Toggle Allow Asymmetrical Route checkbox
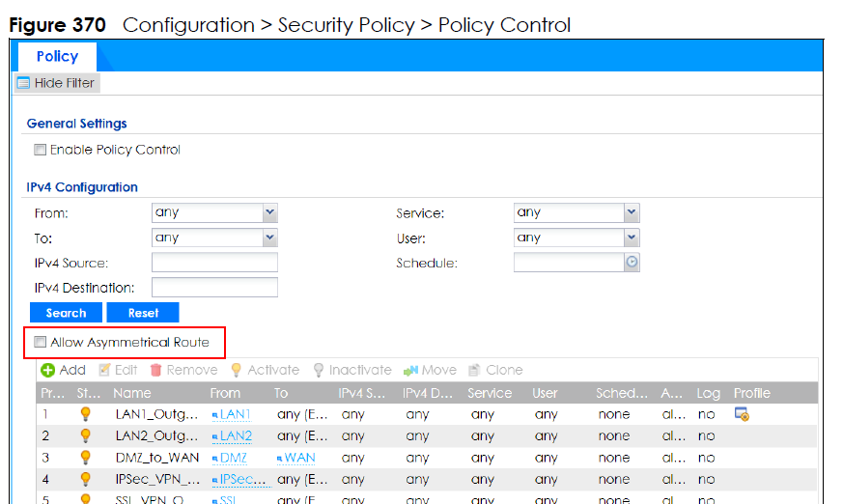 (x=41, y=343)
